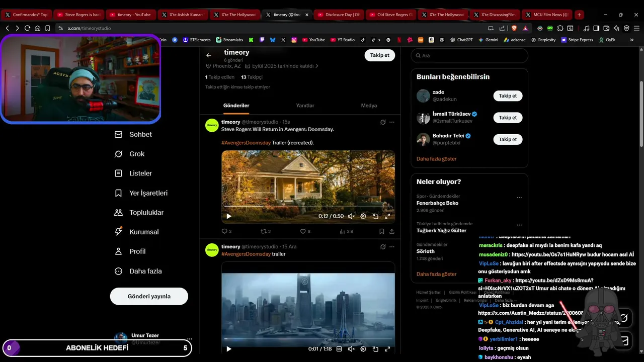Viewport: 644px width, 362px height.
Task: Mute the house video audio
Action: 351,216
